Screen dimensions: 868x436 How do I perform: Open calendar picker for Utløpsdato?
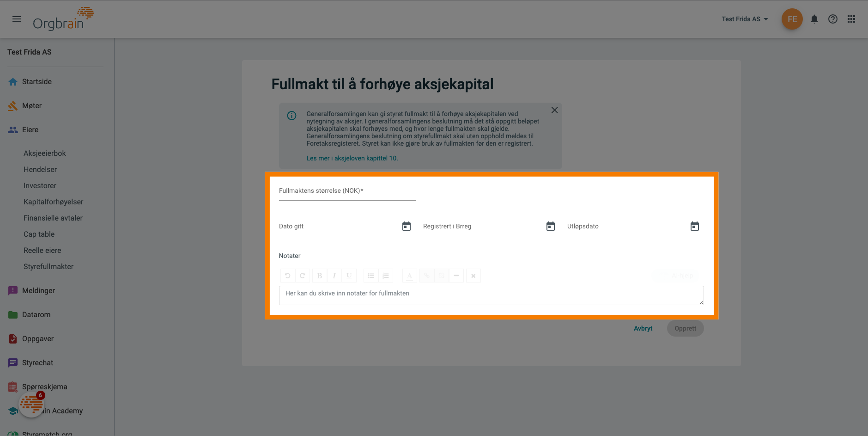(695, 226)
